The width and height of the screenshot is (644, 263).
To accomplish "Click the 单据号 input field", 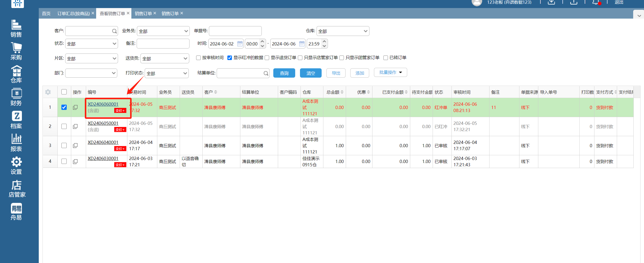I will tap(235, 31).
